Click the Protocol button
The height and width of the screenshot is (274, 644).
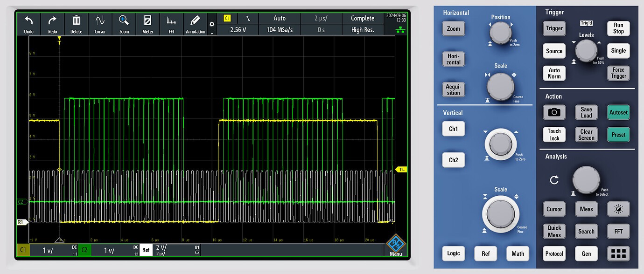point(554,253)
